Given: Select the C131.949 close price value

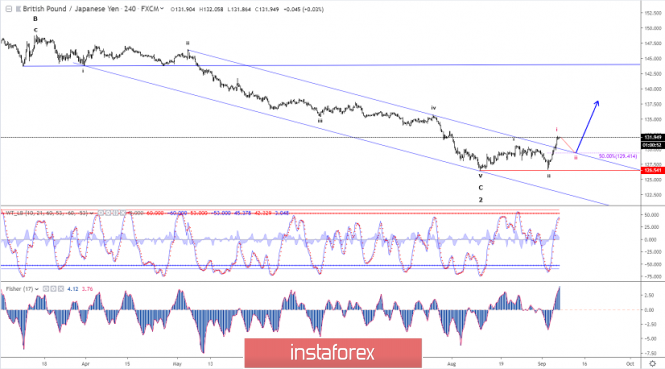Looking at the screenshot, I should pyautogui.click(x=267, y=9).
